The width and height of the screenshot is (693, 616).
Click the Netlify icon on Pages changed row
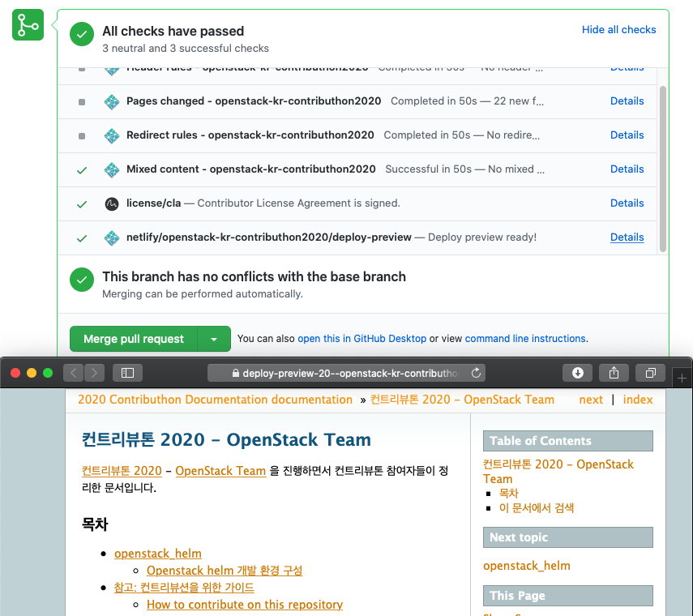click(x=112, y=101)
